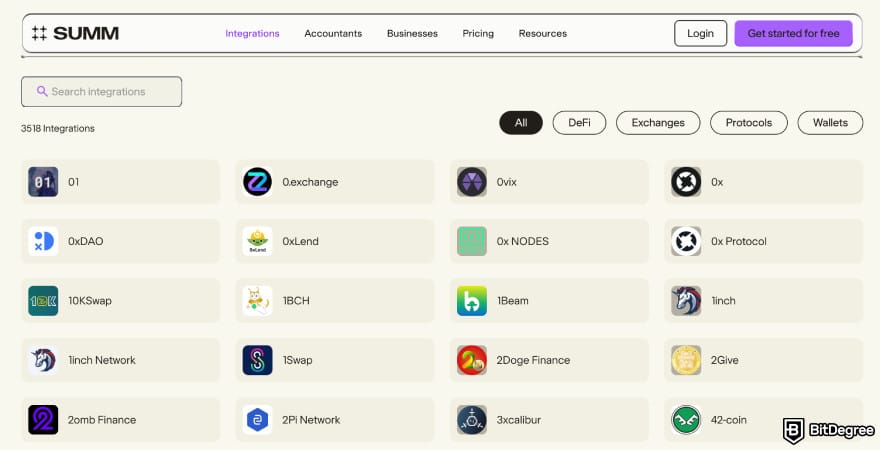Click the 2Doge Finance name text
880x450 pixels.
(x=533, y=361)
